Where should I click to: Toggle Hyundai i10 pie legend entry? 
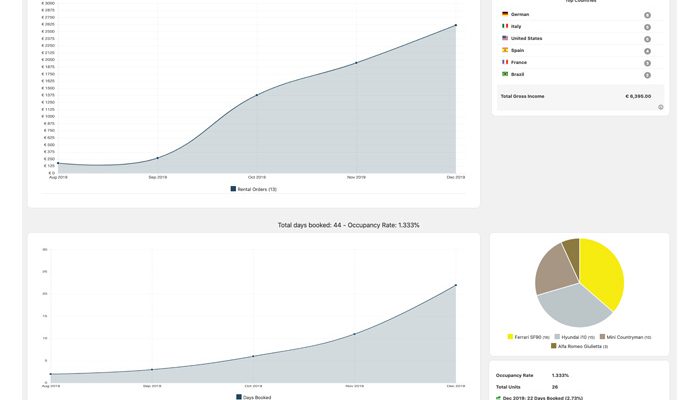click(575, 337)
